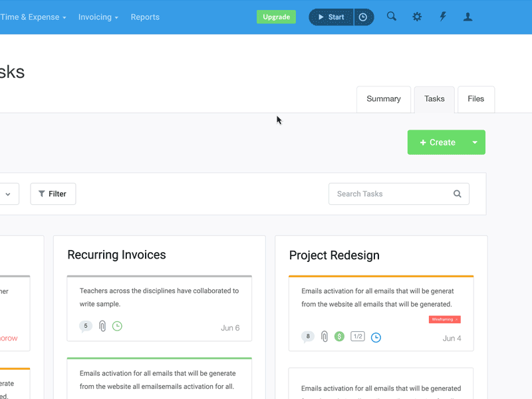Click the settings gear icon
This screenshot has width=532, height=399.
pos(417,16)
